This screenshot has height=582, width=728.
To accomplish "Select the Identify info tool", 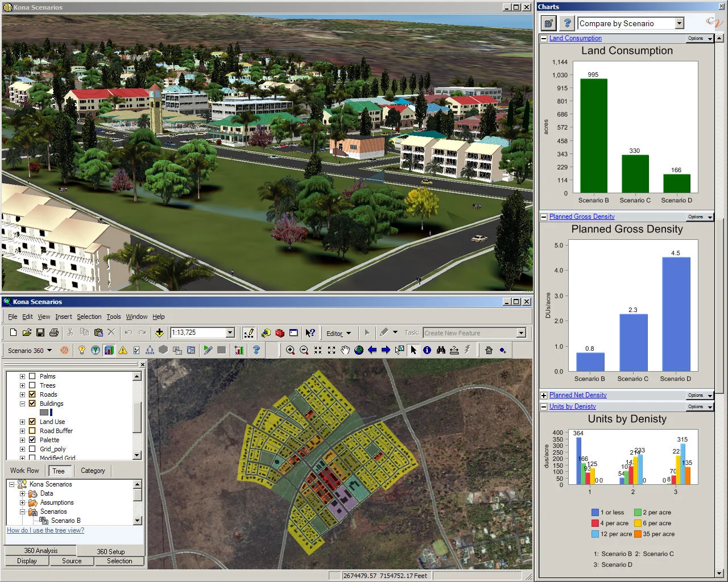I will coord(427,350).
